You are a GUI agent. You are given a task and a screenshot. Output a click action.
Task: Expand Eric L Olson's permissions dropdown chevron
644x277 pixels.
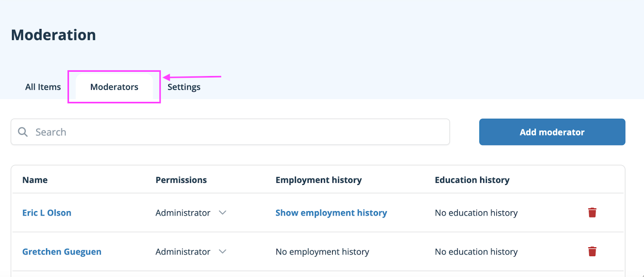(223, 213)
